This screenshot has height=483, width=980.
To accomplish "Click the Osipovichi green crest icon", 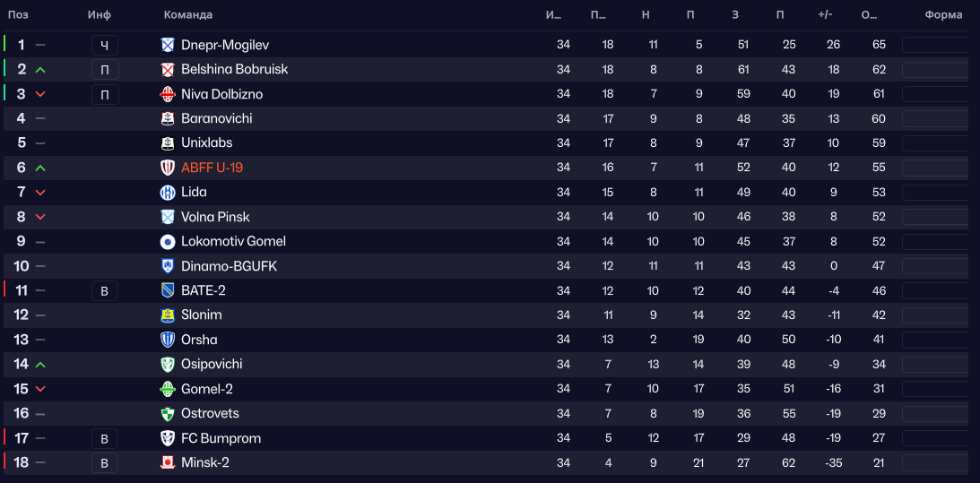I will pyautogui.click(x=167, y=365).
